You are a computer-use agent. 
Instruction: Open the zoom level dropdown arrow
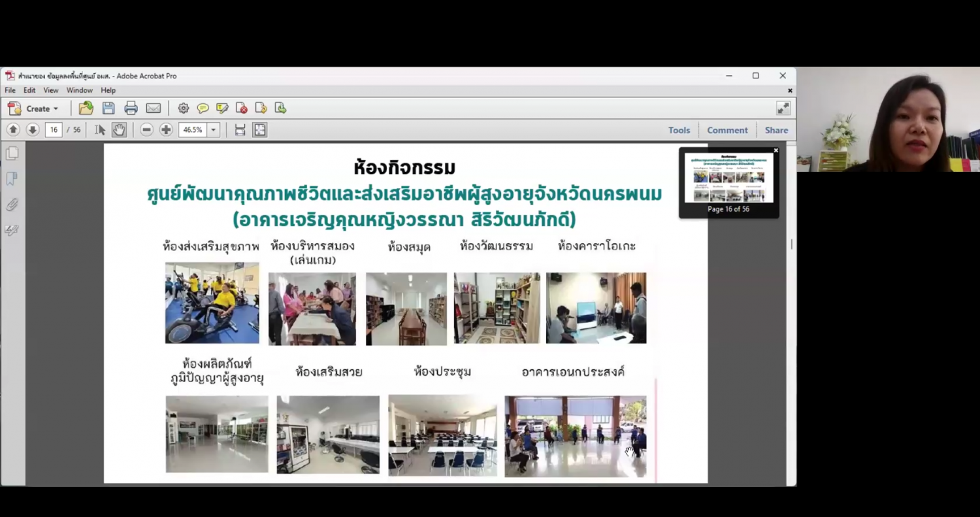tap(213, 129)
